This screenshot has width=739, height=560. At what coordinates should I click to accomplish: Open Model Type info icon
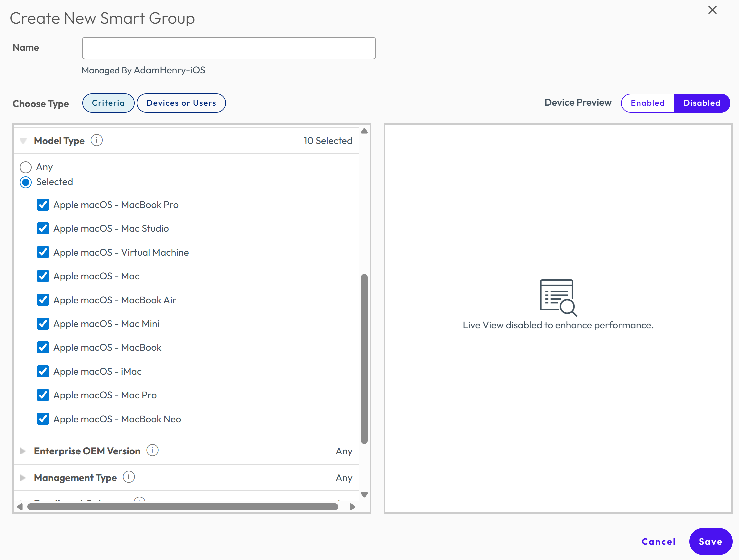point(97,140)
